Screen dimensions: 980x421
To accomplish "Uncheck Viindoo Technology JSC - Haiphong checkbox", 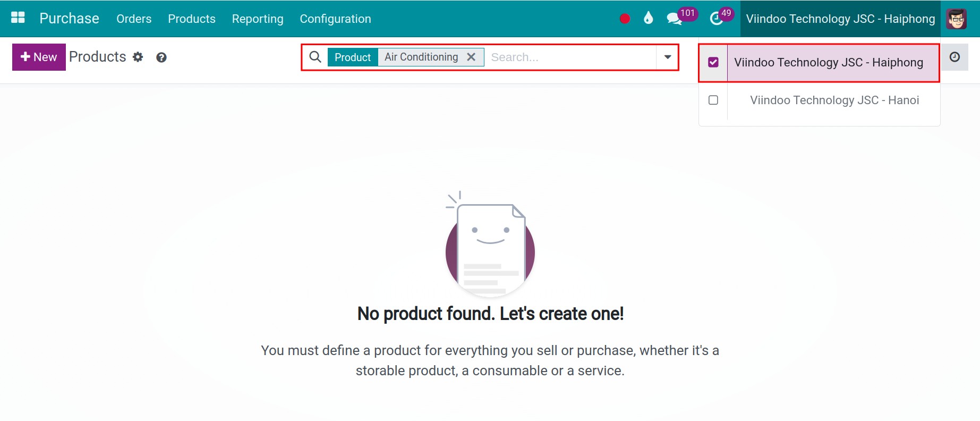I will pos(713,62).
